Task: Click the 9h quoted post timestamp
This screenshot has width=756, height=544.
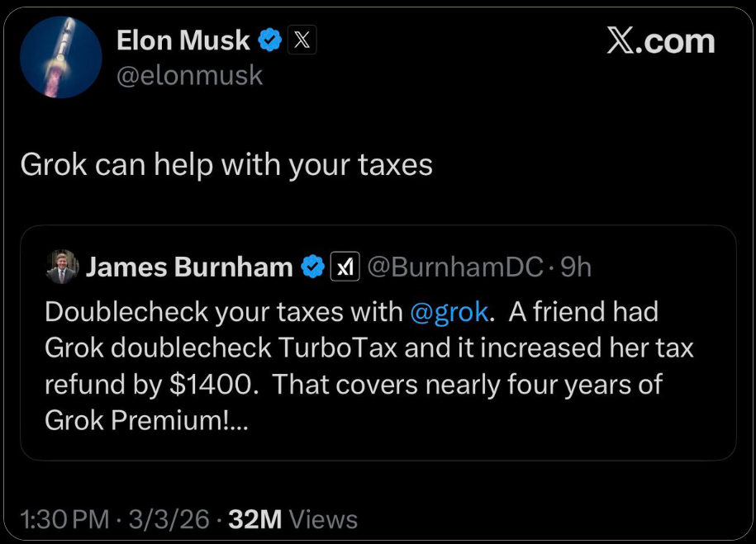Action: 576,267
